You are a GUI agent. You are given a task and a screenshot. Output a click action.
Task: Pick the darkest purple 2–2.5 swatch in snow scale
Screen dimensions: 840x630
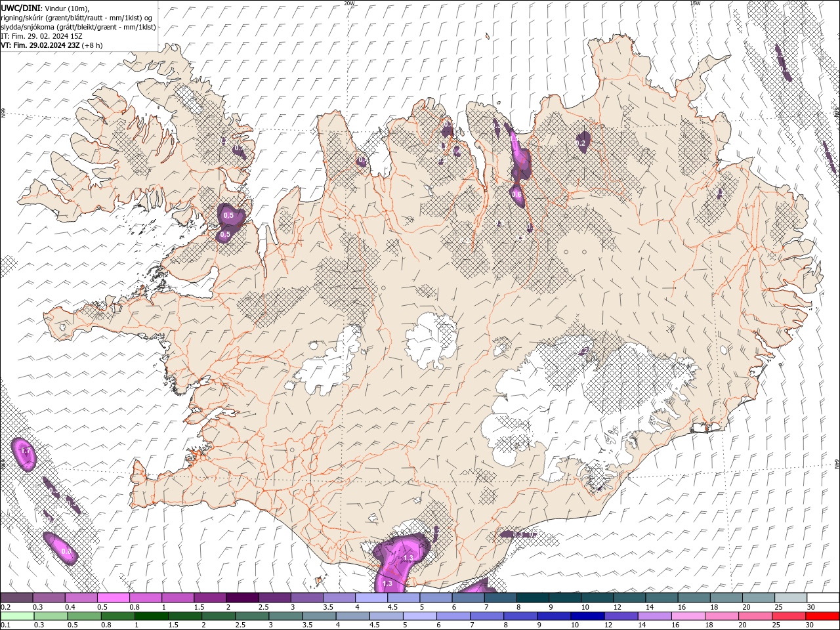(242, 598)
